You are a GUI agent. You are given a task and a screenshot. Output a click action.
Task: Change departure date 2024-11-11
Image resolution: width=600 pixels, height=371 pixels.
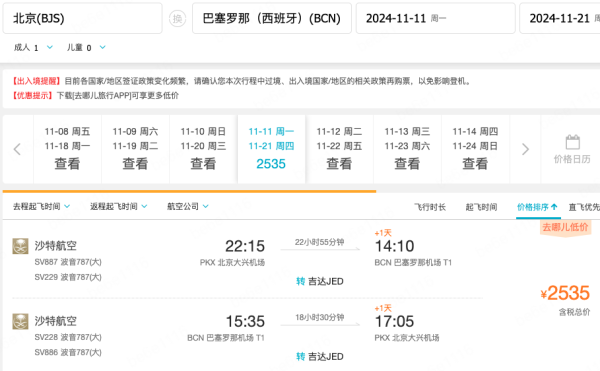click(x=435, y=18)
